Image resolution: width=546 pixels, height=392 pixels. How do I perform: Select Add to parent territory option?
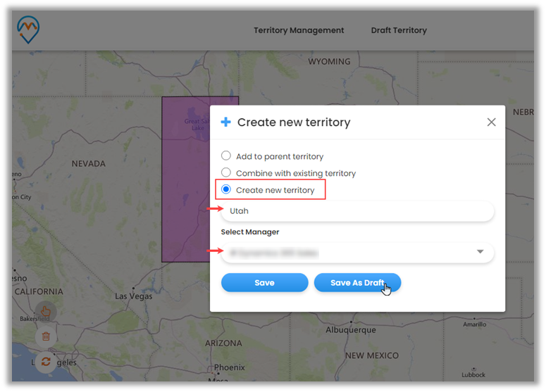tap(226, 156)
